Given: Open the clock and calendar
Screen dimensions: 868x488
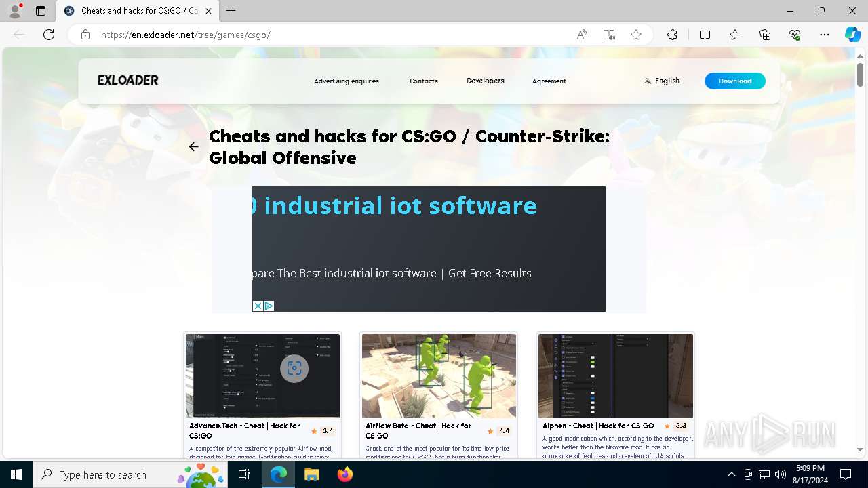Looking at the screenshot, I should pos(810,474).
